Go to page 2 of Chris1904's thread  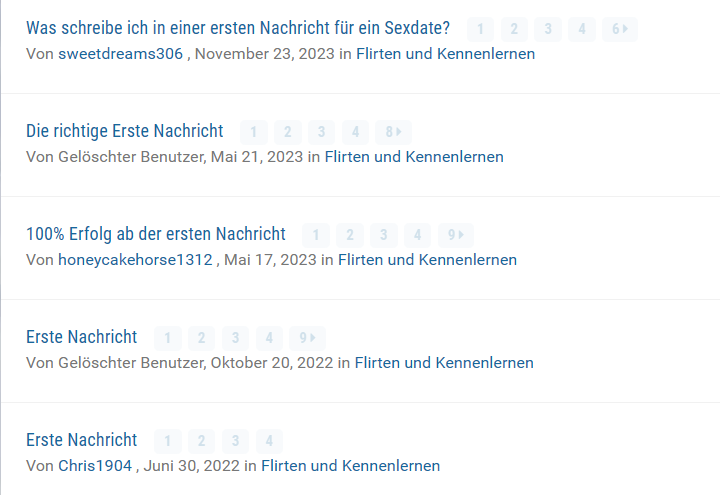point(201,441)
